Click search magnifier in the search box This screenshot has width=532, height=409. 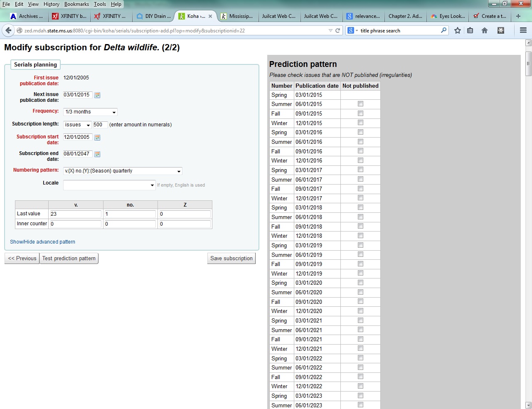443,30
